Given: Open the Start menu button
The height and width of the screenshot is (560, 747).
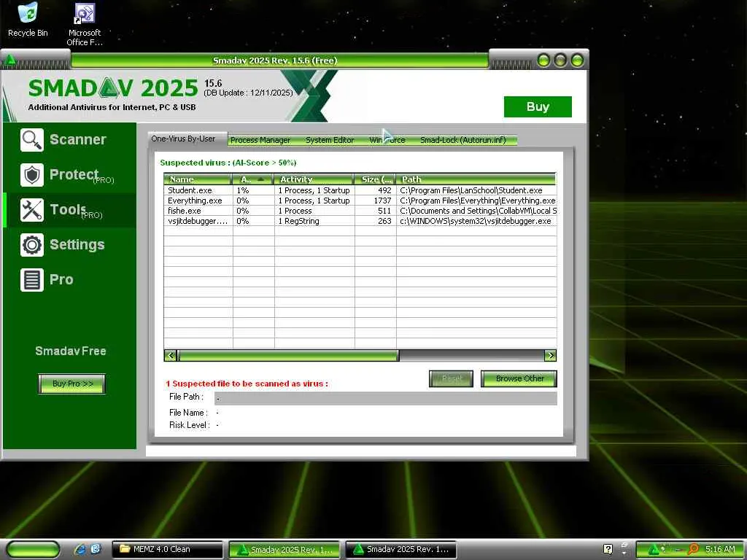Looking at the screenshot, I should coord(33,549).
